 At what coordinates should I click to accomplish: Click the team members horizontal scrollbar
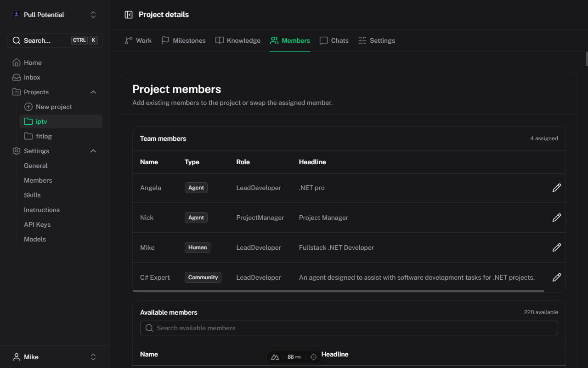coord(338,291)
